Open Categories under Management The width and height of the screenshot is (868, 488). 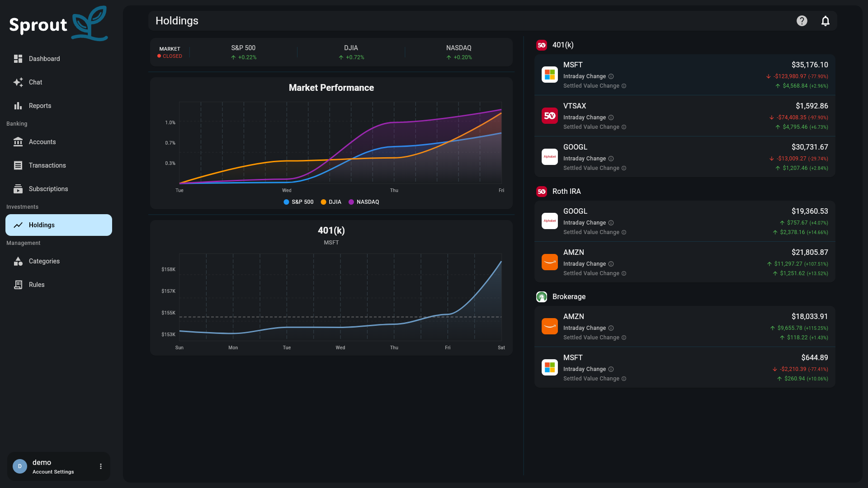tap(59, 261)
